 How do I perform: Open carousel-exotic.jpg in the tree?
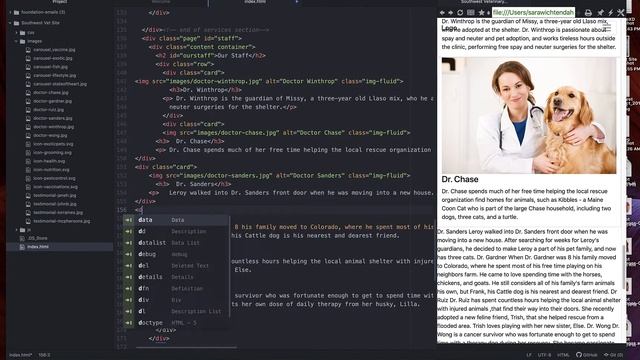click(x=53, y=58)
